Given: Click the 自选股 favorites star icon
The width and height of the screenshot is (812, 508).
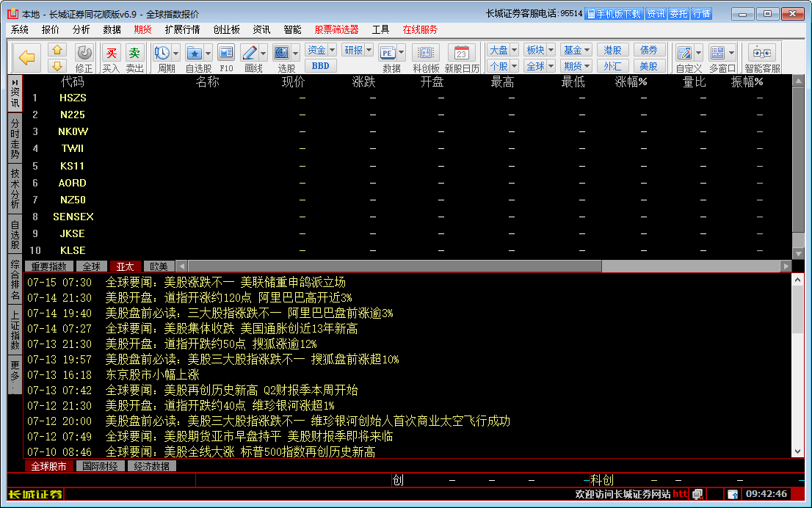Looking at the screenshot, I should click(x=195, y=53).
